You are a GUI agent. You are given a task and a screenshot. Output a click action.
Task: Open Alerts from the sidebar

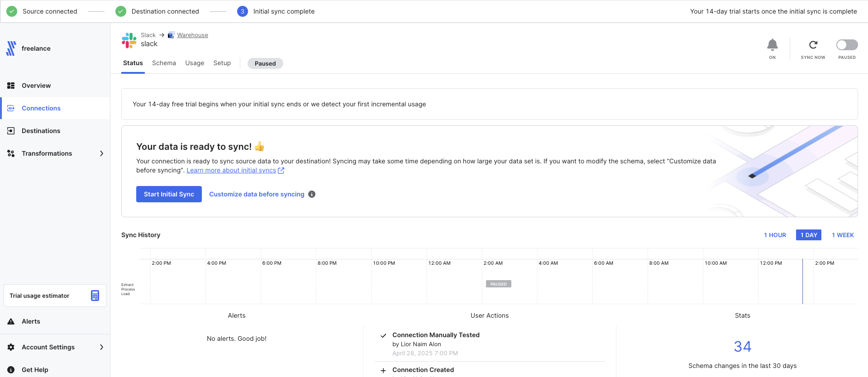coord(31,321)
